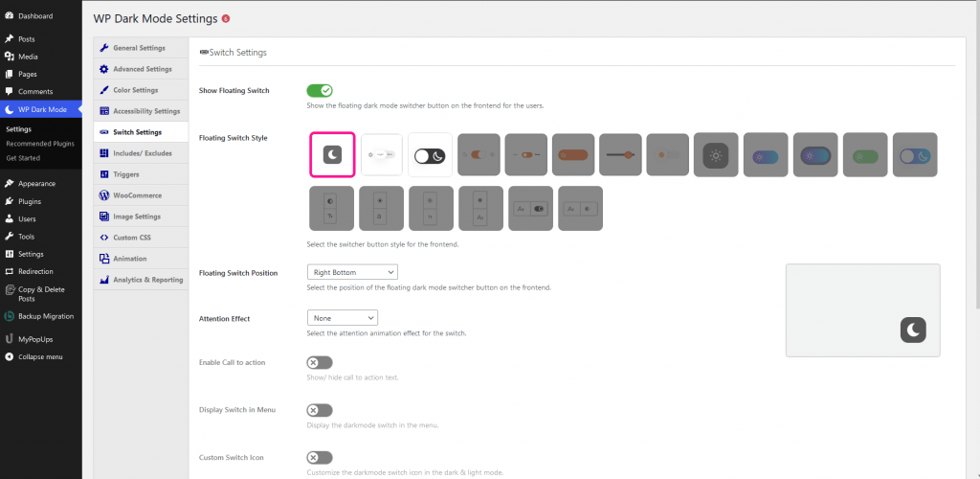Open the Media library icon
The image size is (980, 479).
click(x=9, y=57)
